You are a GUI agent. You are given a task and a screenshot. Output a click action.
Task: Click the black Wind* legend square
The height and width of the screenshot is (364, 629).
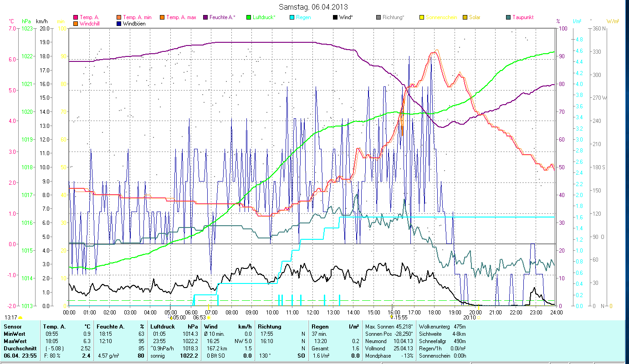(335, 18)
